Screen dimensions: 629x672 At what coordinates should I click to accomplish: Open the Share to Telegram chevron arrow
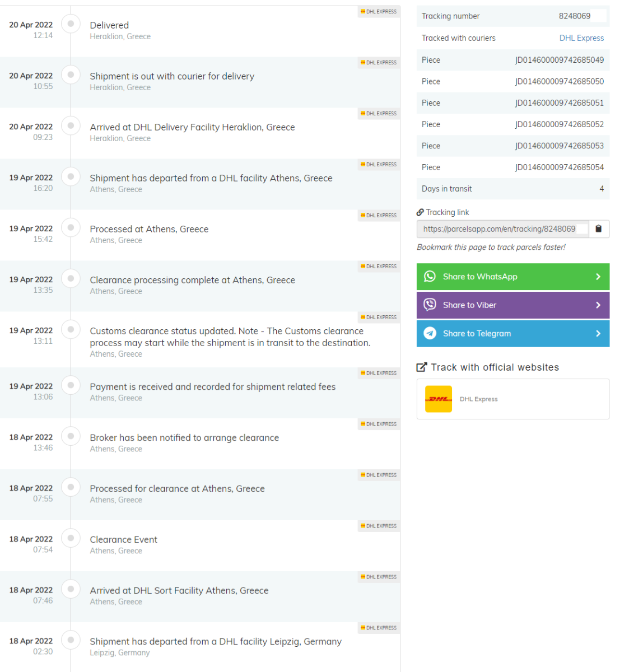(598, 333)
